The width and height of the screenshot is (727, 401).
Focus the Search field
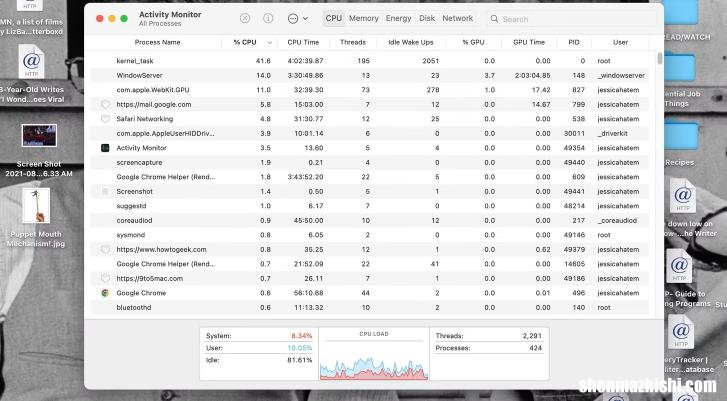571,19
